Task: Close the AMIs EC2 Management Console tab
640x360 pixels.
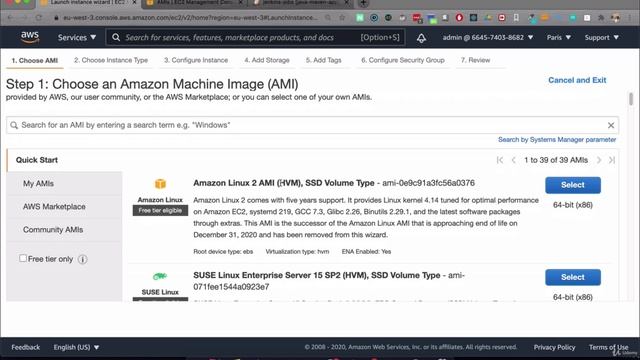Action: [241, 3]
